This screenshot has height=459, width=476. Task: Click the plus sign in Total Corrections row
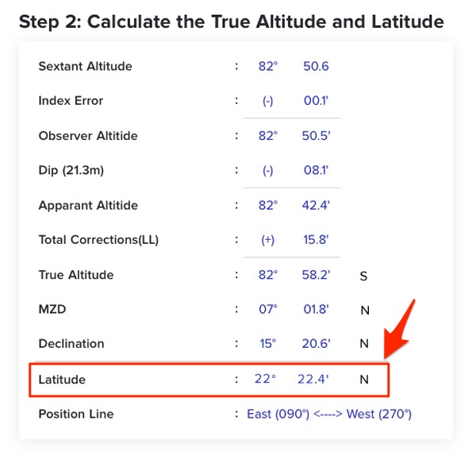pos(267,240)
